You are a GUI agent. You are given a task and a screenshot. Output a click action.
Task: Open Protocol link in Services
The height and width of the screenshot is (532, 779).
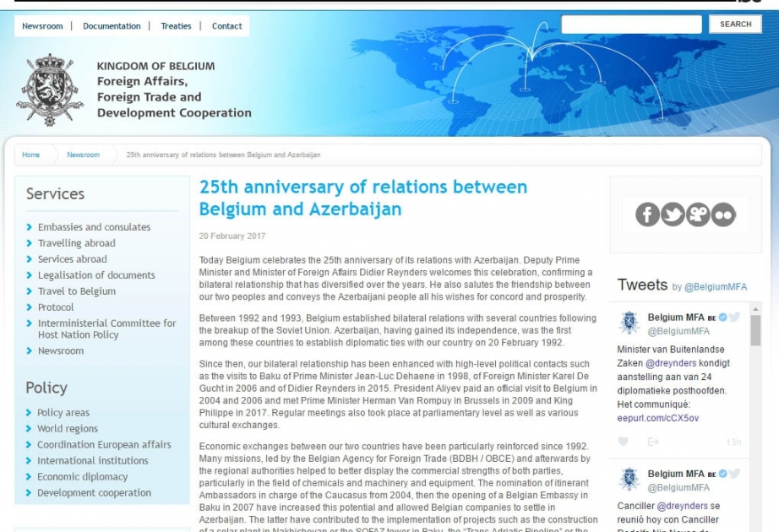pyautogui.click(x=56, y=307)
